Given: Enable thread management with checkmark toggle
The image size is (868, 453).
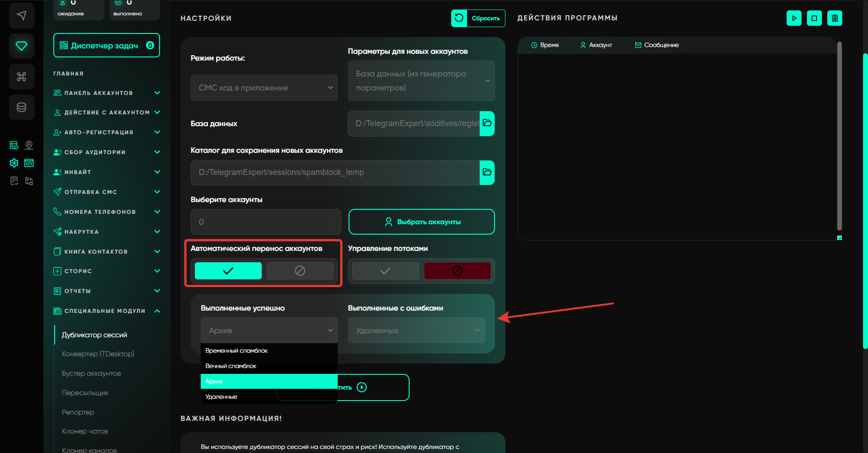Looking at the screenshot, I should click(x=385, y=271).
